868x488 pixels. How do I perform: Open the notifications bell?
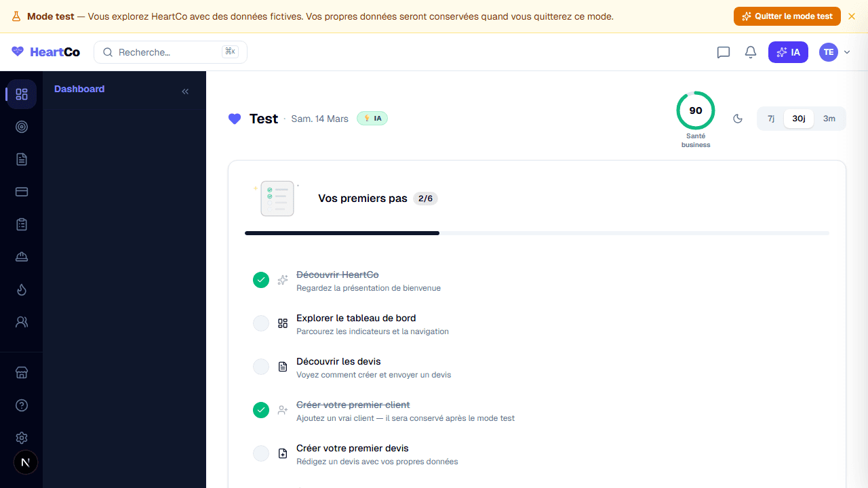(x=751, y=52)
